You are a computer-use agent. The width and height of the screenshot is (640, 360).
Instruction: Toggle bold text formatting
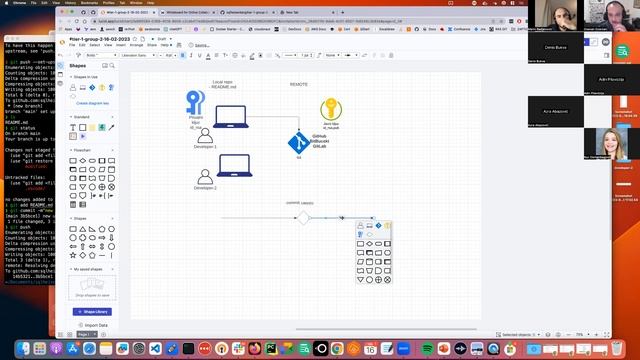(183, 55)
